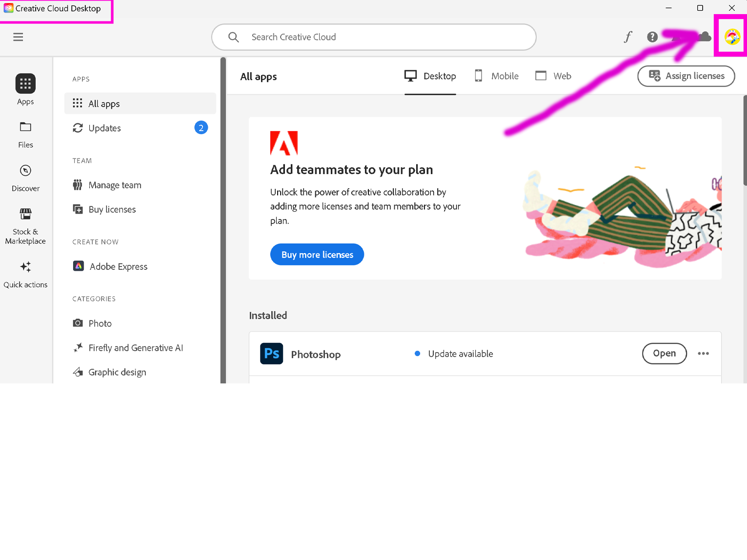This screenshot has width=747, height=560.
Task: Switch to the Web tab
Action: [x=553, y=76]
